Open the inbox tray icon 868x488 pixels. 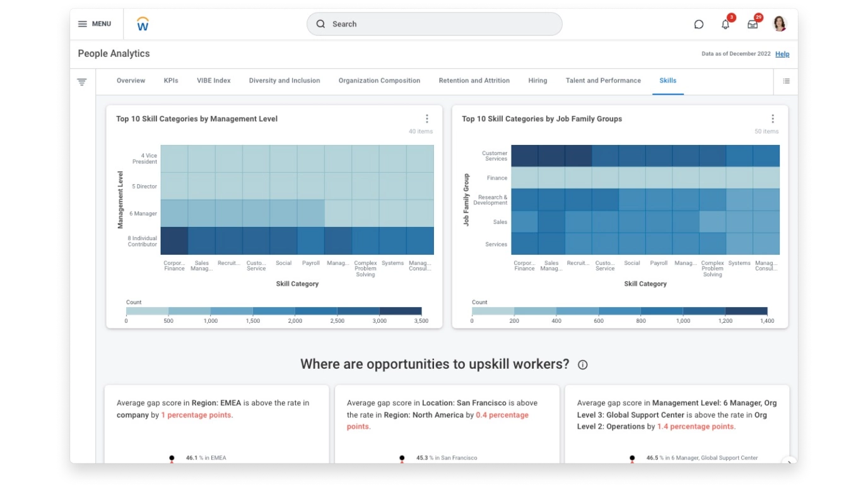click(x=753, y=25)
